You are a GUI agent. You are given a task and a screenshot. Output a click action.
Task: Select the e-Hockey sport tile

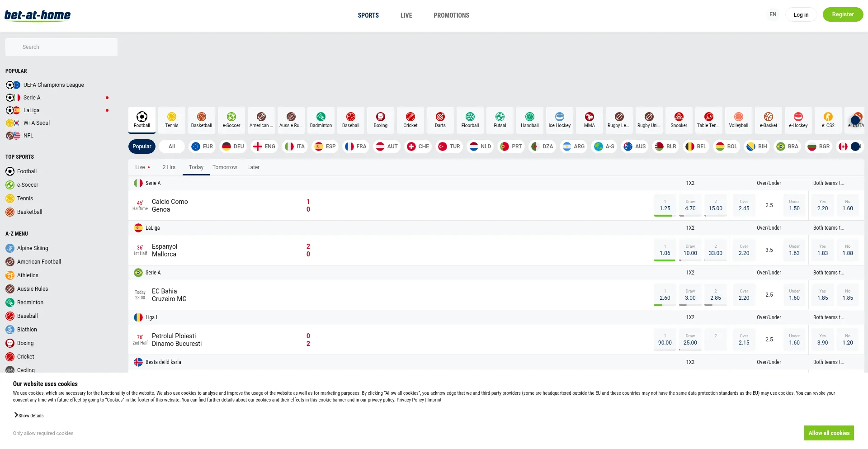pos(798,120)
